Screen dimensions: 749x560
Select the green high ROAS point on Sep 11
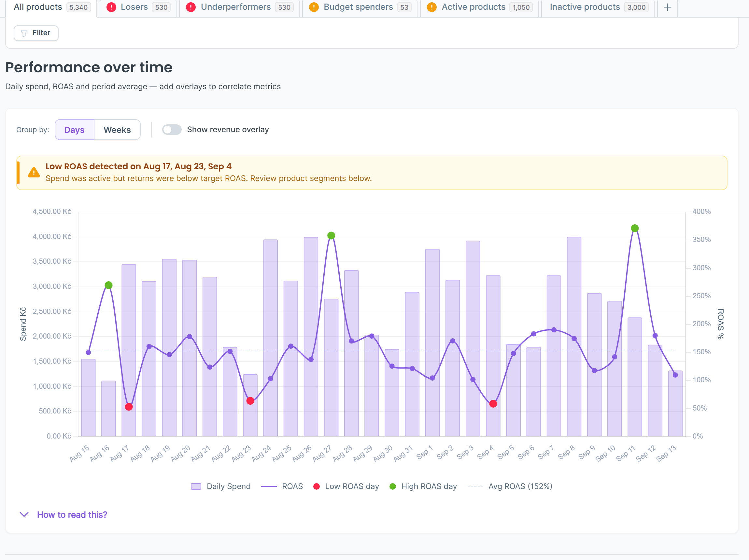tap(635, 228)
